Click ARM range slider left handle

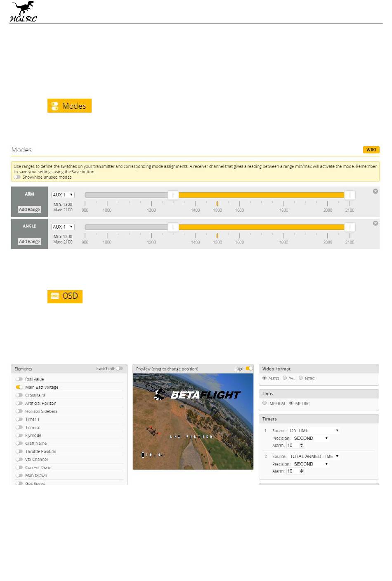[173, 195]
